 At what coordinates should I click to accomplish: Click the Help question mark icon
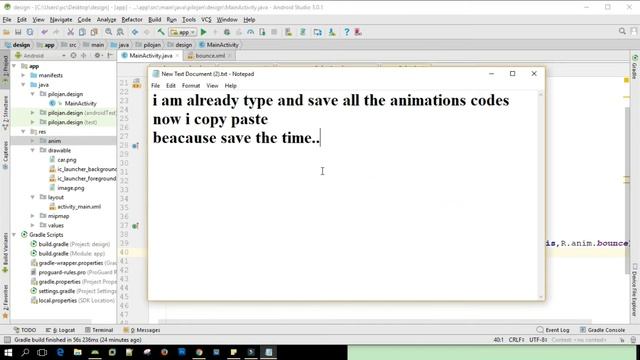347,32
